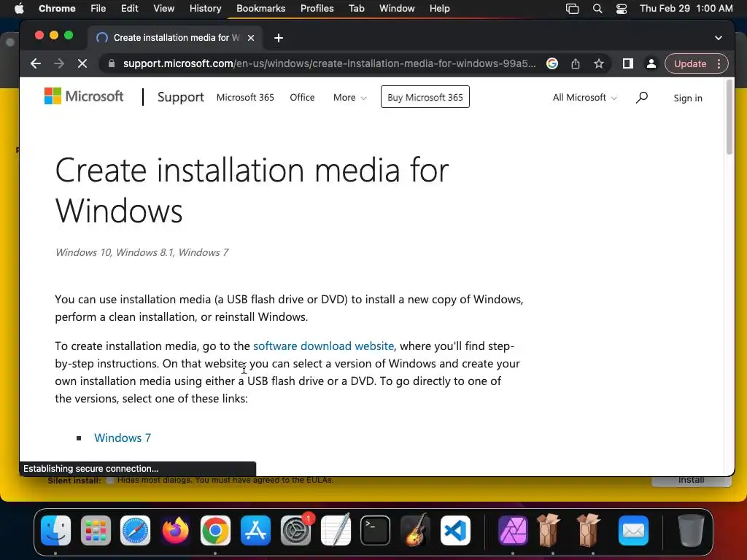
Task: Expand the All Microsoft dropdown
Action: point(584,97)
